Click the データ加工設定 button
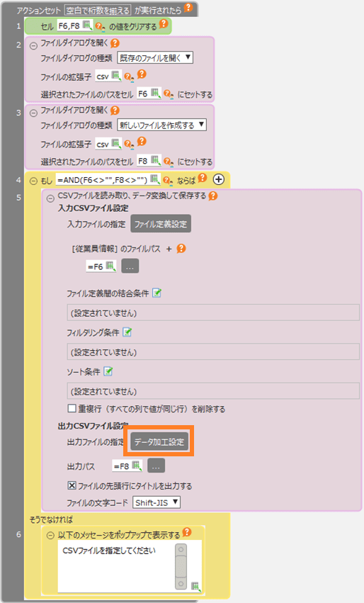 coord(159,442)
